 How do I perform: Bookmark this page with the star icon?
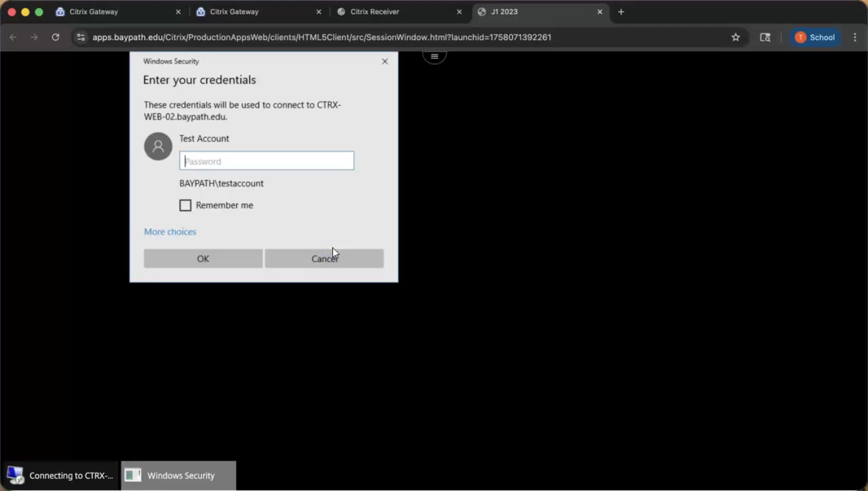(735, 37)
